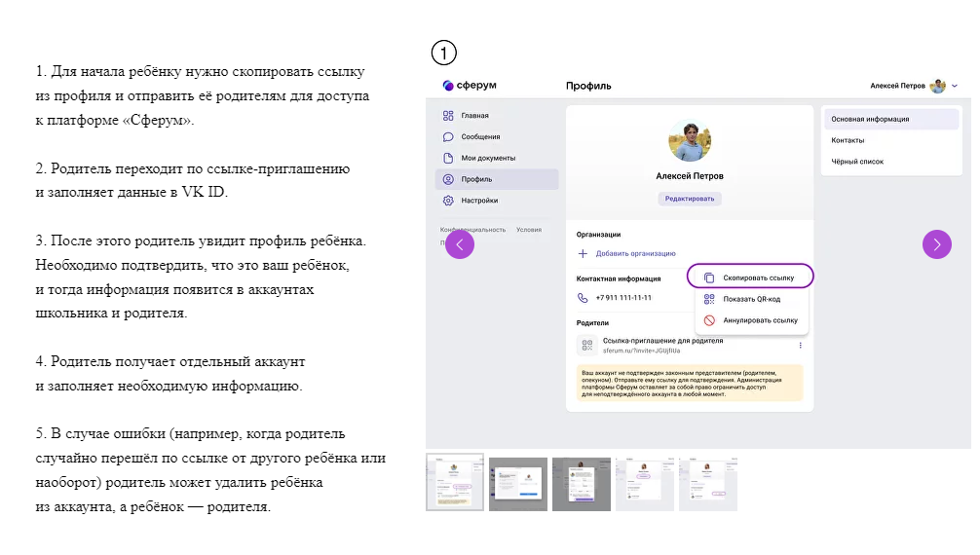The width and height of the screenshot is (980, 555).
Task: Click the plus icon for Добавить организацию
Action: (x=583, y=254)
